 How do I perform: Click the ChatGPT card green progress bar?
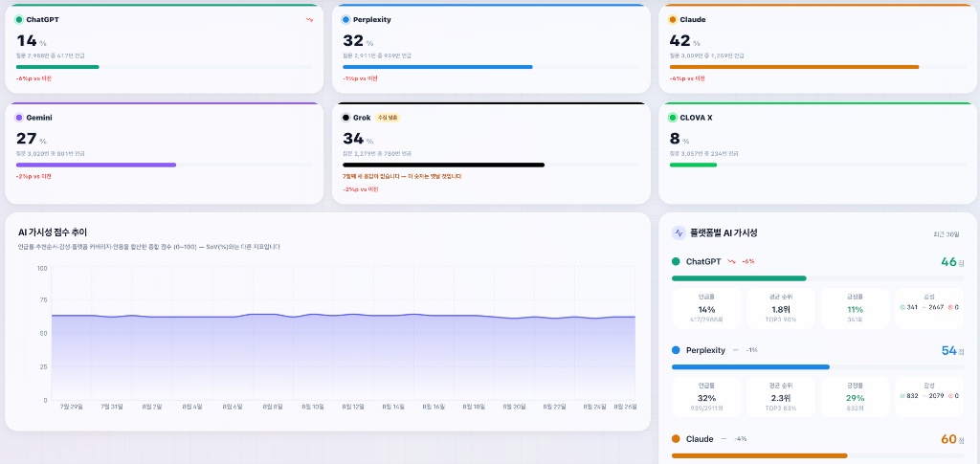pyautogui.click(x=57, y=67)
